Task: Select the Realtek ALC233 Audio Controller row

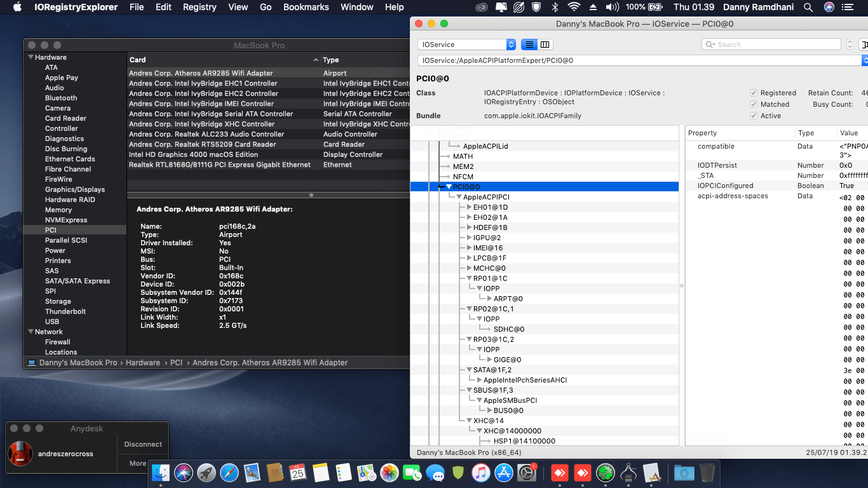Action: [268, 134]
